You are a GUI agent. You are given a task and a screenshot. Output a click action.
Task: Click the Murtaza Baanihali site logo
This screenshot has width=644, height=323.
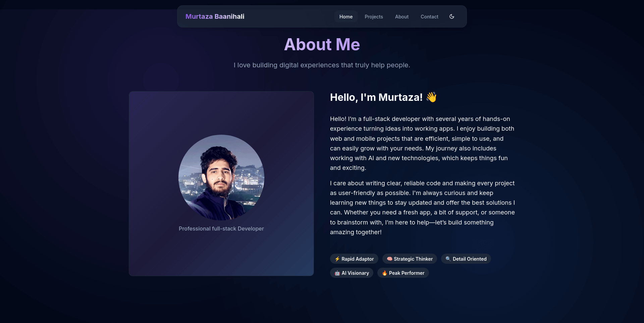coord(215,16)
